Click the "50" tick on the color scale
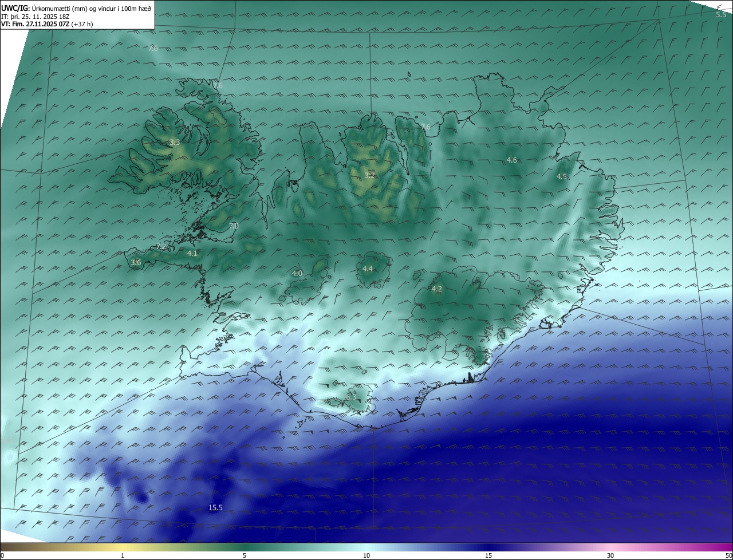 click(728, 555)
